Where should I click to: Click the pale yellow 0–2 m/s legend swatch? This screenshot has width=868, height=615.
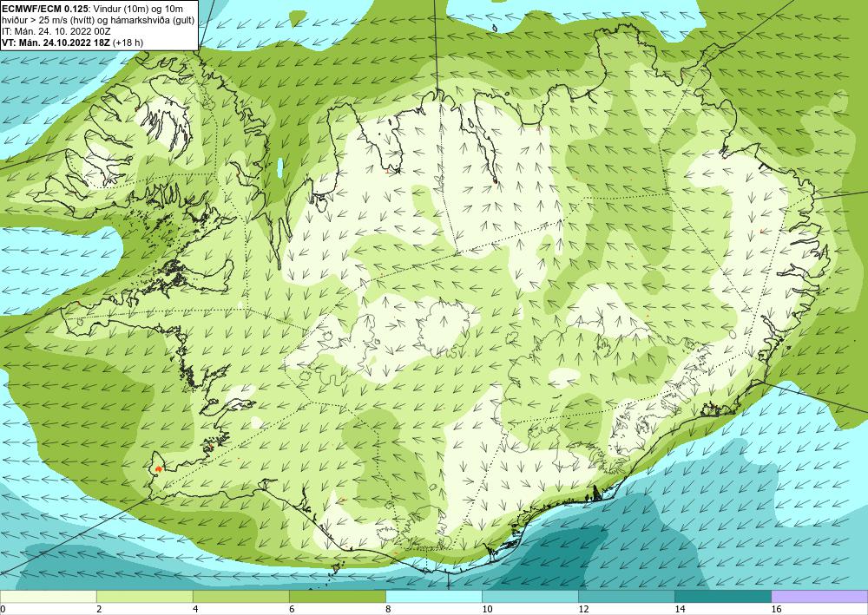[x=48, y=597]
